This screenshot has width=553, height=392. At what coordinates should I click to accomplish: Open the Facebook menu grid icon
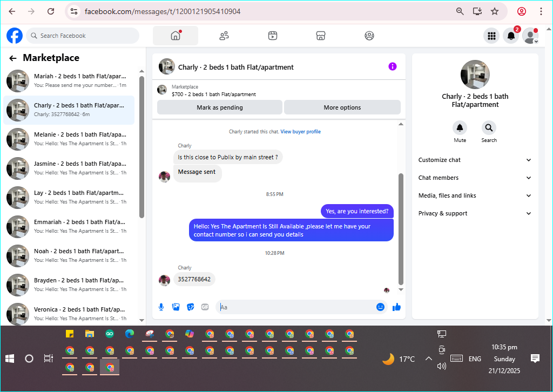click(491, 36)
